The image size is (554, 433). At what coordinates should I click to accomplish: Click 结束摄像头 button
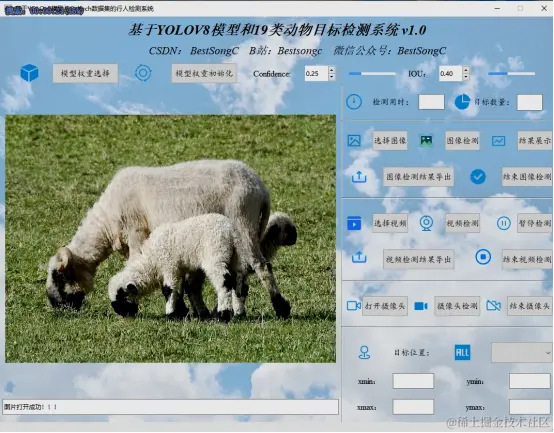click(x=529, y=306)
